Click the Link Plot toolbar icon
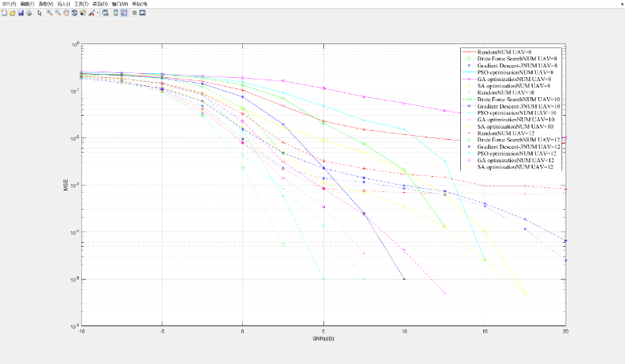This screenshot has width=625, height=364. coord(105,13)
